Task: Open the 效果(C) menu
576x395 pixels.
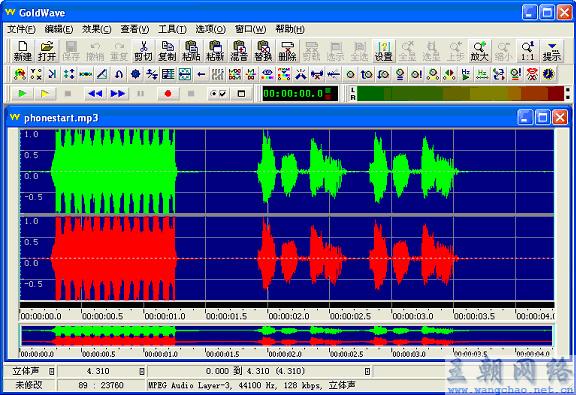Action: point(97,29)
